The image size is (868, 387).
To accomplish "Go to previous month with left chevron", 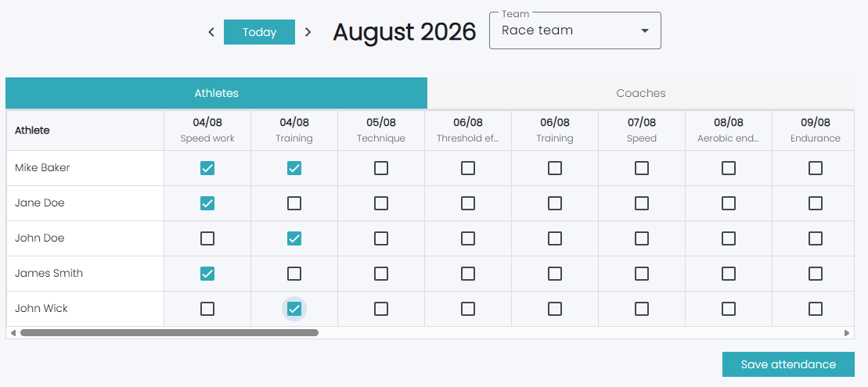I will pyautogui.click(x=211, y=32).
